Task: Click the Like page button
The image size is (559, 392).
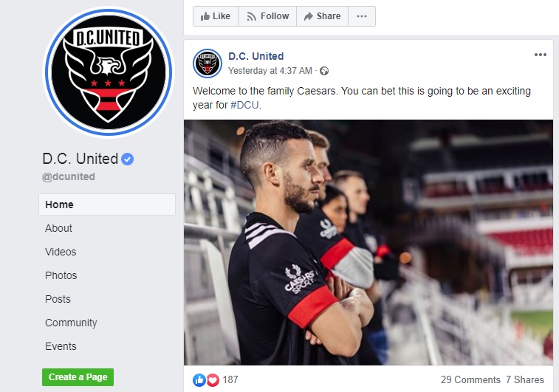Action: (216, 16)
